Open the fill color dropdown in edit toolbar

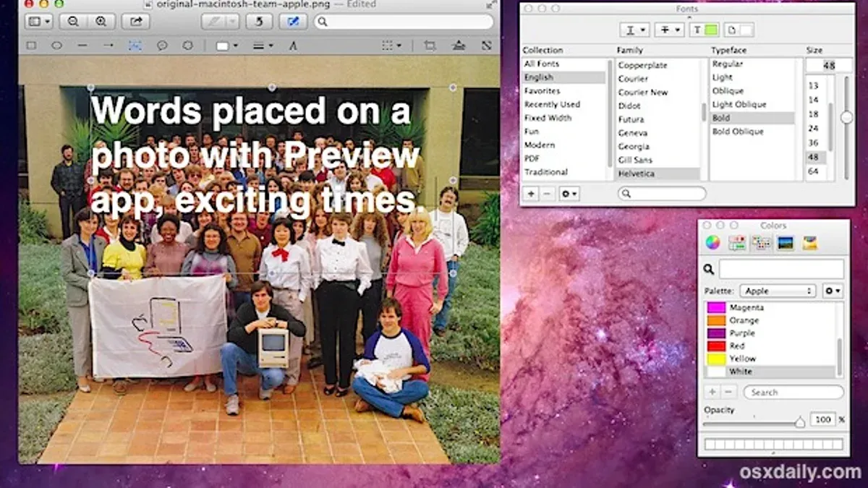coord(226,46)
